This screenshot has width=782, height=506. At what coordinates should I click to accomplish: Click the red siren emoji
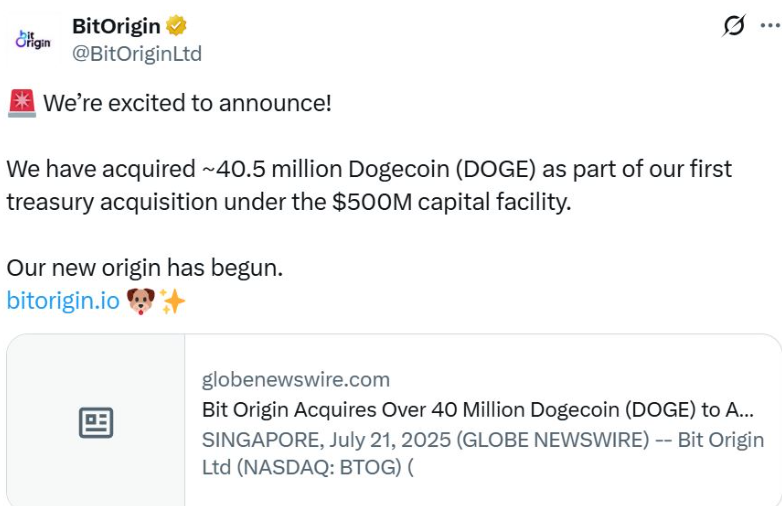coord(21,103)
